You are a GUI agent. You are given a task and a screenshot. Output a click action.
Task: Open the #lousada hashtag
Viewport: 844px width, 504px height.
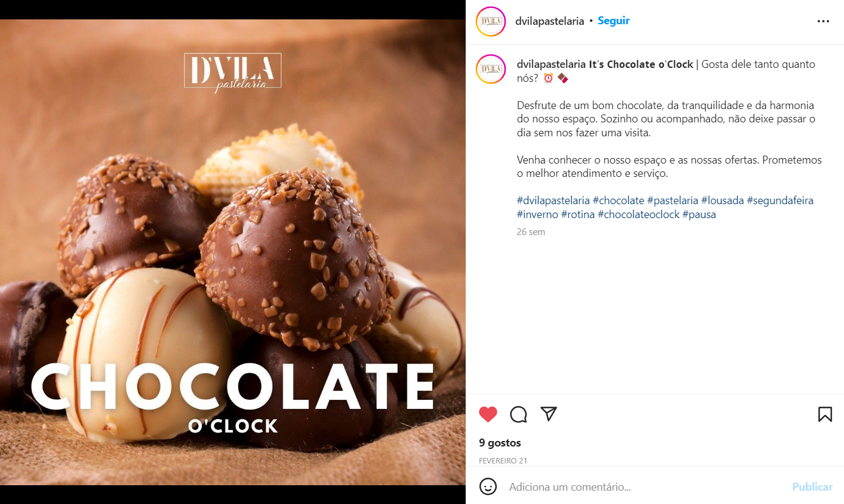723,200
